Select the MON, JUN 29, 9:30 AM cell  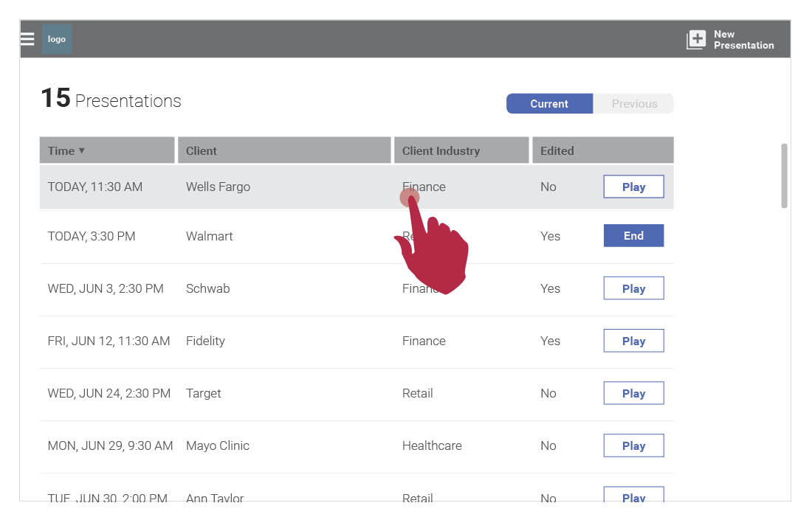pos(110,445)
